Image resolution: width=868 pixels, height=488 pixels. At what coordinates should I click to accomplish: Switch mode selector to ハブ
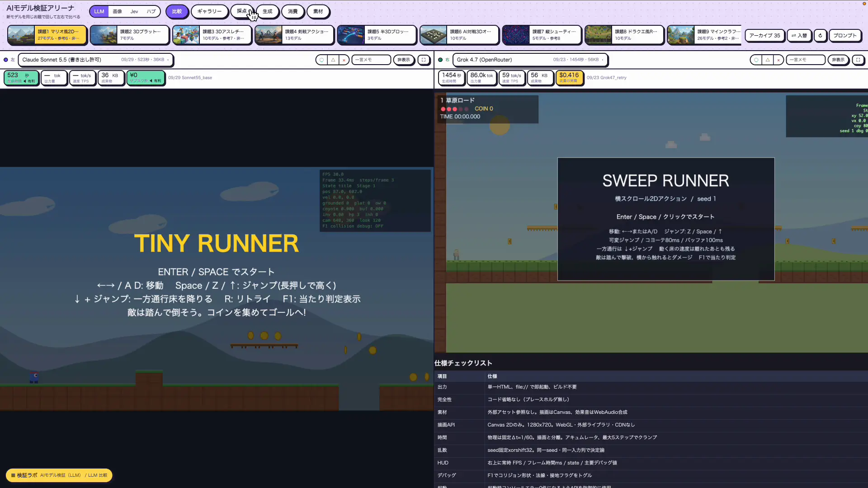[x=151, y=11]
